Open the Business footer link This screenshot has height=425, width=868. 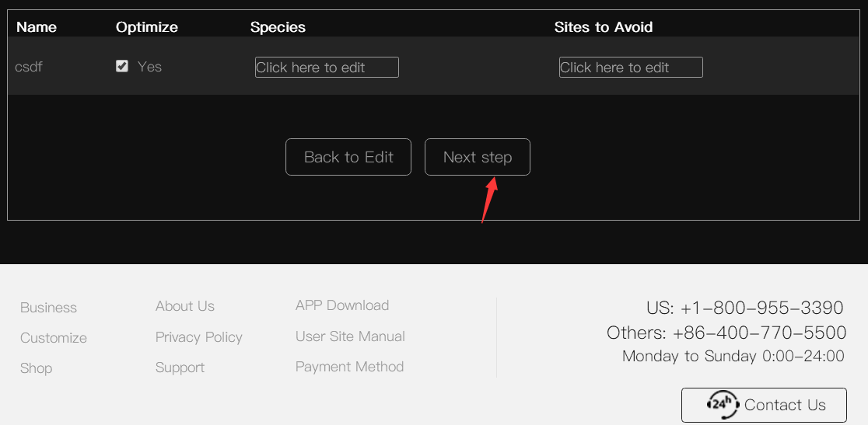(x=49, y=308)
